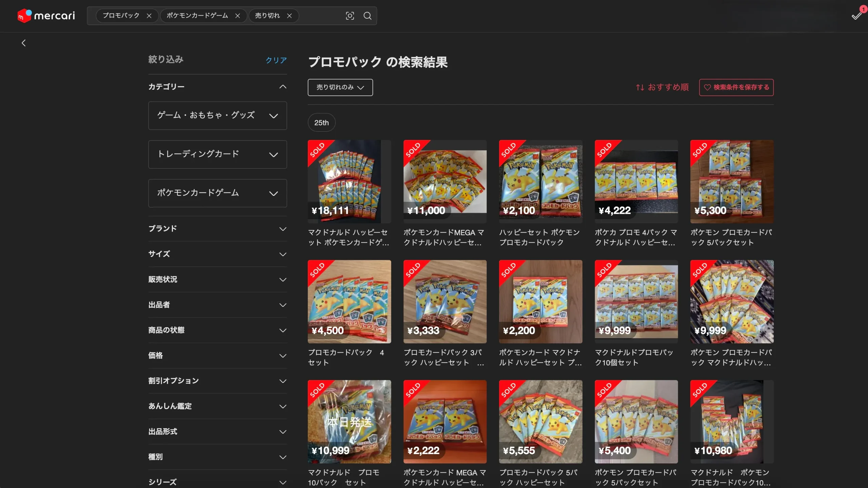The width and height of the screenshot is (868, 488).
Task: Expand the 種別 filter
Action: pos(218,457)
